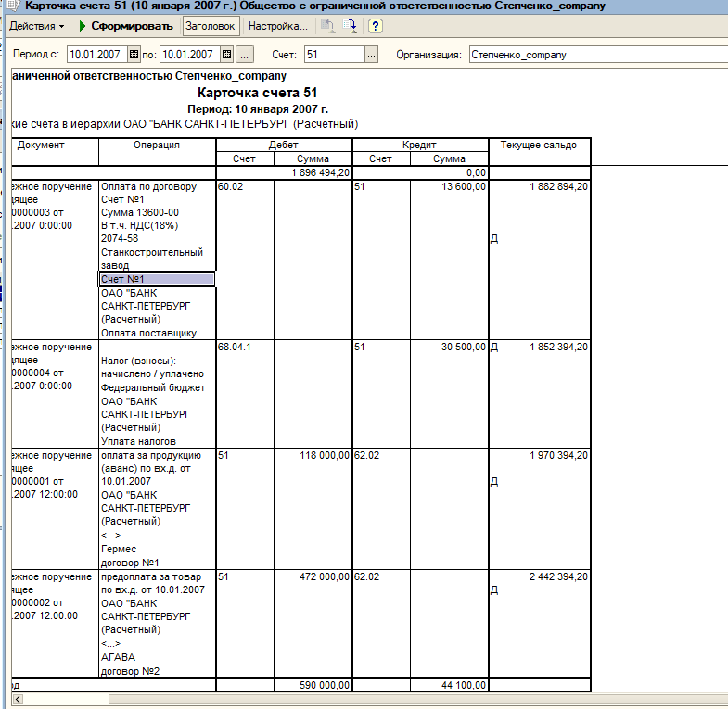Toggle the Заголовок button
728x709 pixels.
coord(211,26)
